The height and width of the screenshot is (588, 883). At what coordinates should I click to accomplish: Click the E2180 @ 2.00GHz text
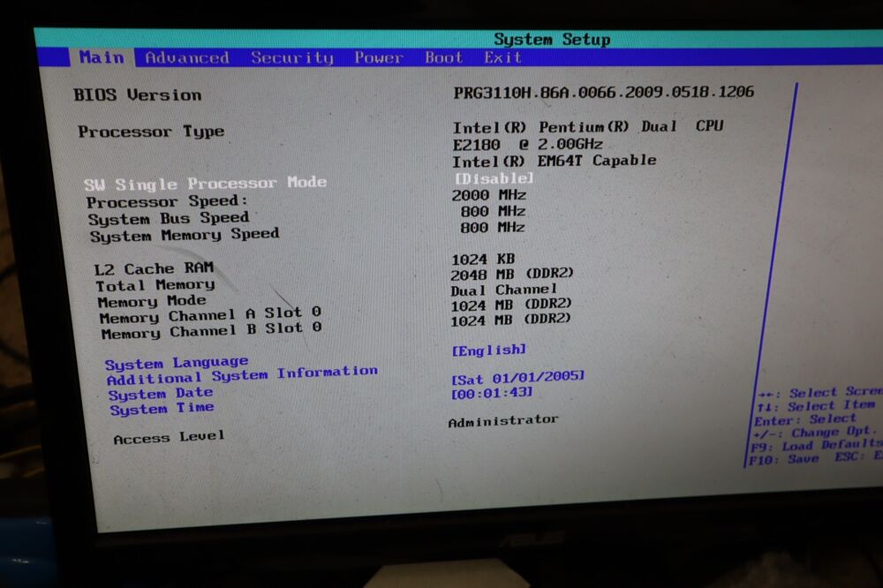pos(528,145)
